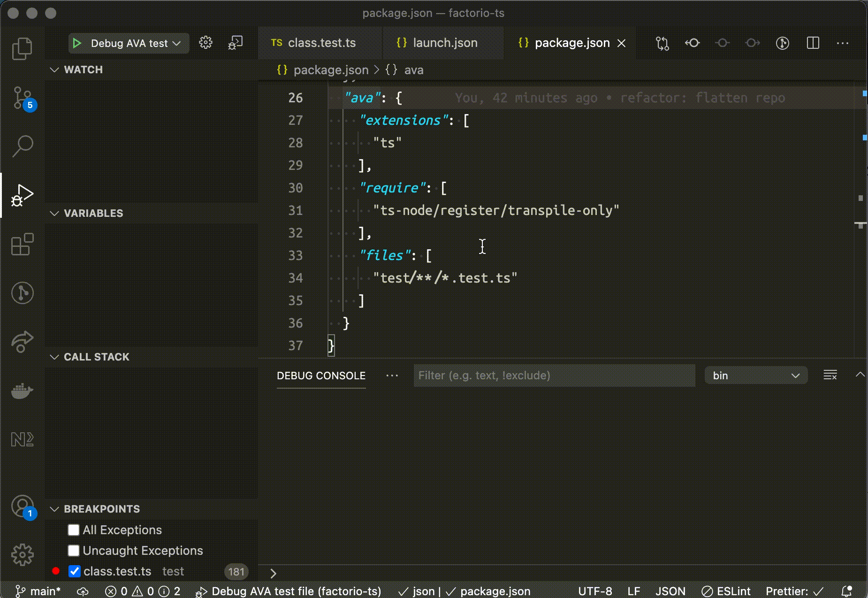The width and height of the screenshot is (868, 598).
Task: Open the Extensions view
Action: [22, 244]
